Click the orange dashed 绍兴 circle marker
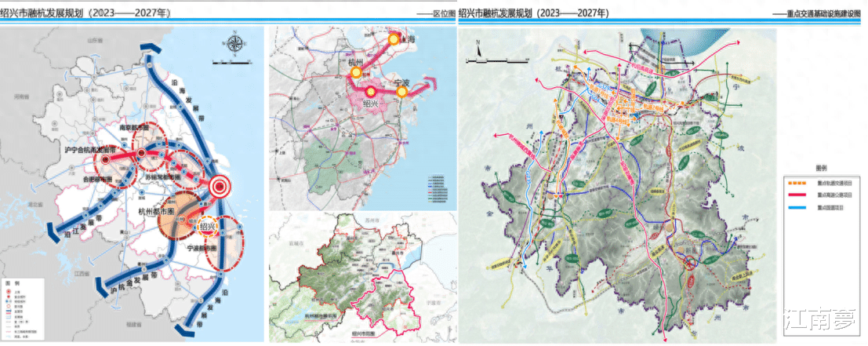868x346 pixels. tap(206, 227)
